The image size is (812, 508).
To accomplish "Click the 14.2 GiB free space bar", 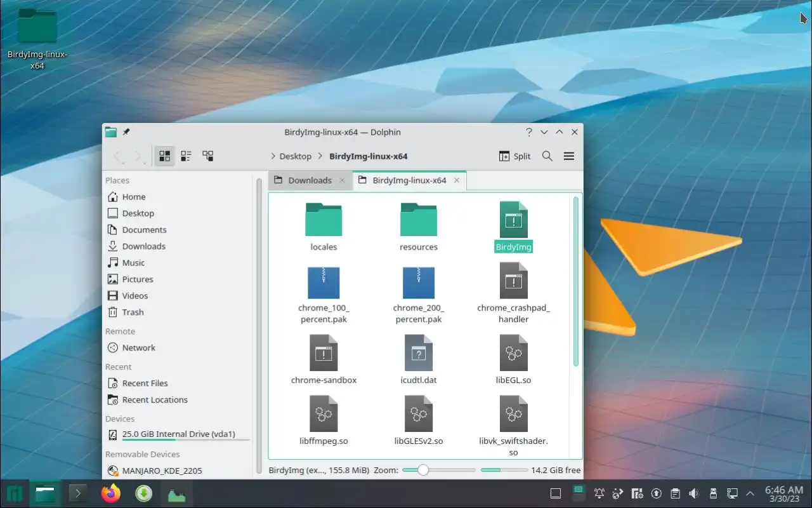I will coord(504,471).
